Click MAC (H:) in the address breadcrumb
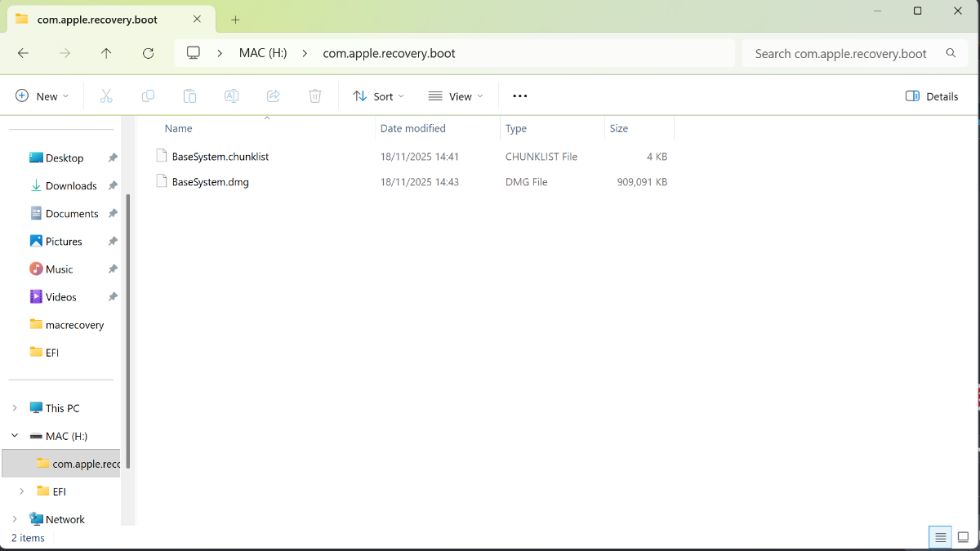This screenshot has height=551, width=980. (x=263, y=53)
